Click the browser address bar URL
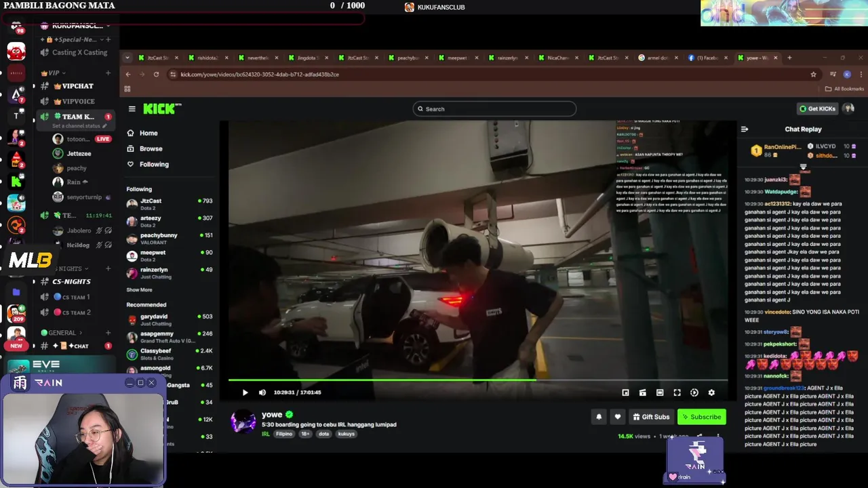 pos(260,75)
